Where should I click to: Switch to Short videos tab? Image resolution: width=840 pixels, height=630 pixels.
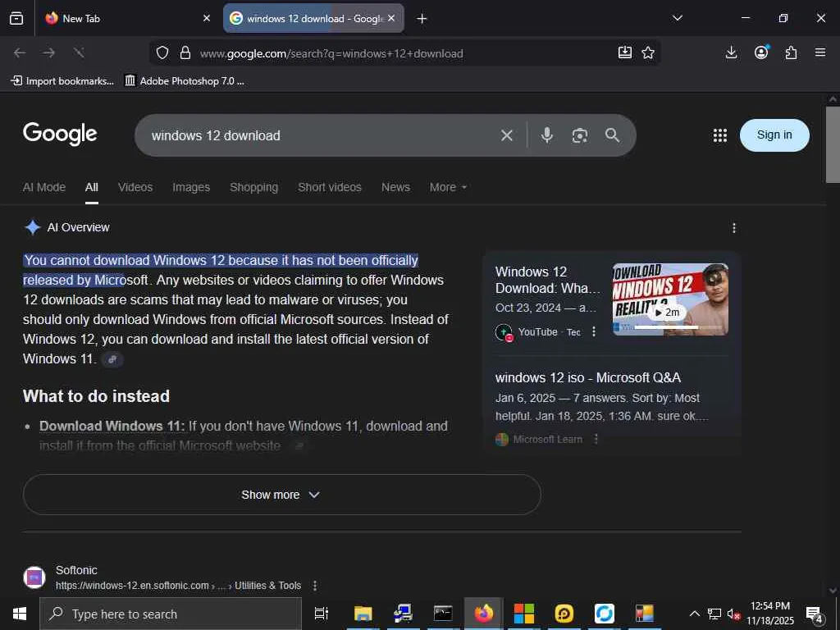(330, 188)
